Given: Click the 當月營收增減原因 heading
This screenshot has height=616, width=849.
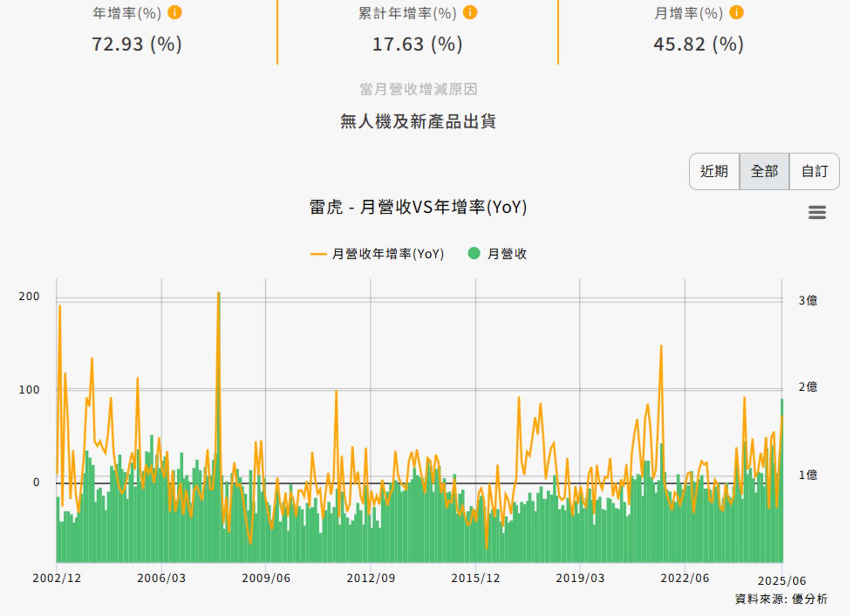Looking at the screenshot, I should pos(418,89).
